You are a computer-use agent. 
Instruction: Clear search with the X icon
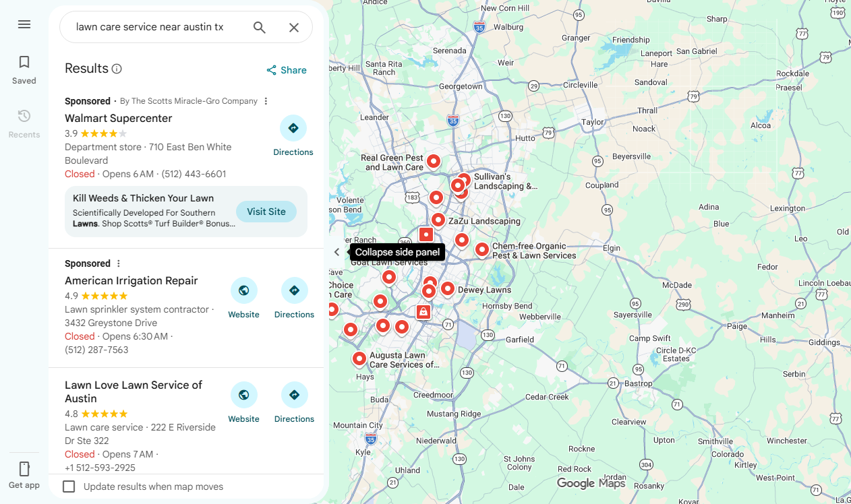(294, 27)
